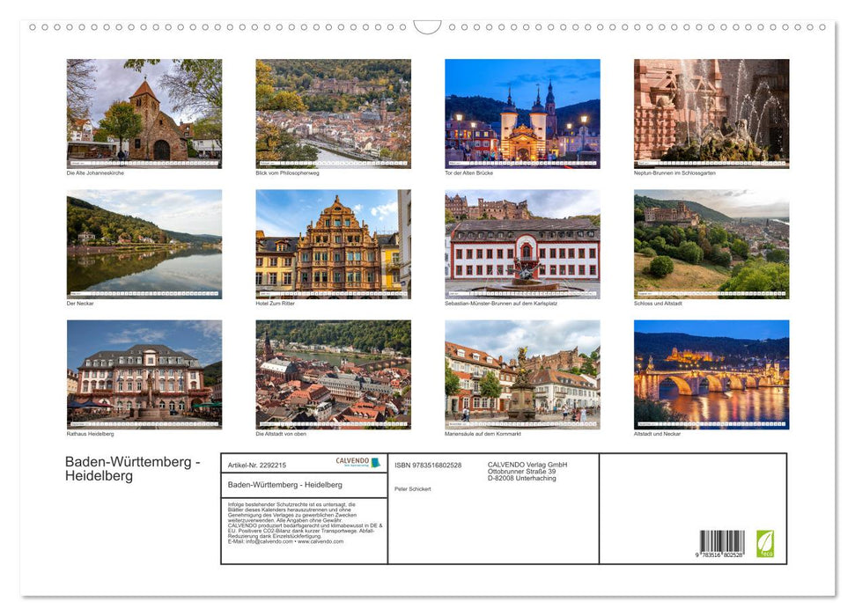Open the Alte Johanneskirche photo

tap(144, 114)
